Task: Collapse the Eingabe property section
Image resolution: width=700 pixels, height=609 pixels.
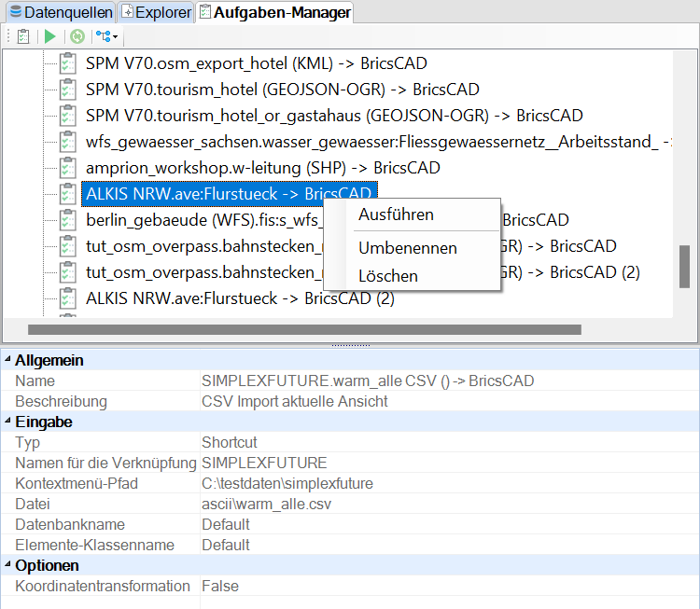Action: click(x=7, y=422)
